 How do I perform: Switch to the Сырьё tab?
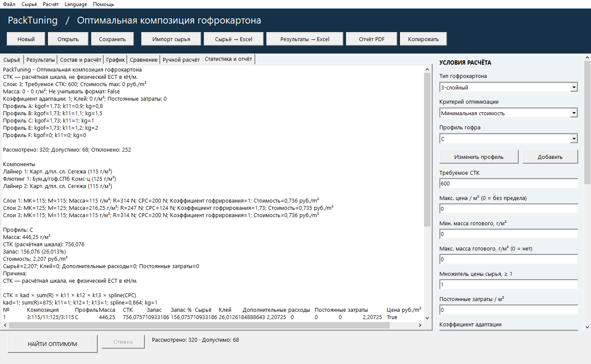(12, 60)
